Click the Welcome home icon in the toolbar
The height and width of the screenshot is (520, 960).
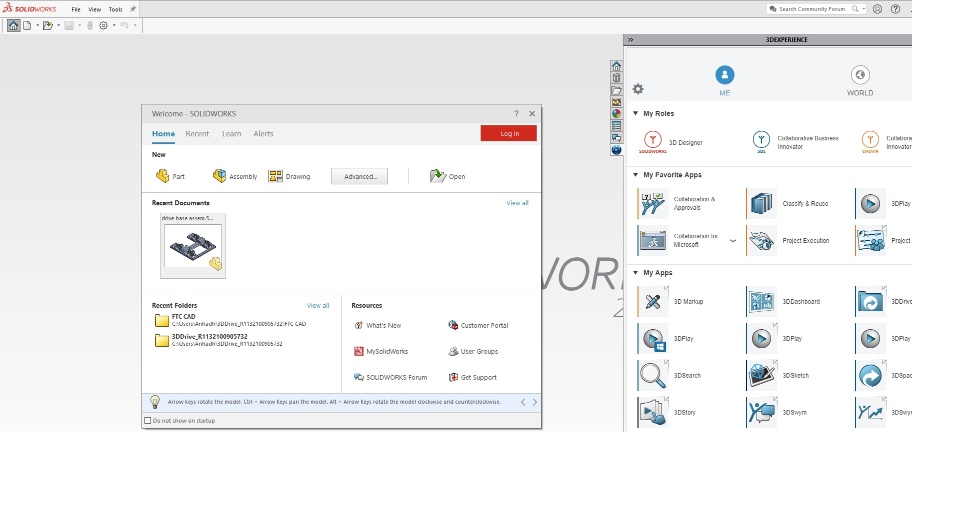(x=13, y=25)
